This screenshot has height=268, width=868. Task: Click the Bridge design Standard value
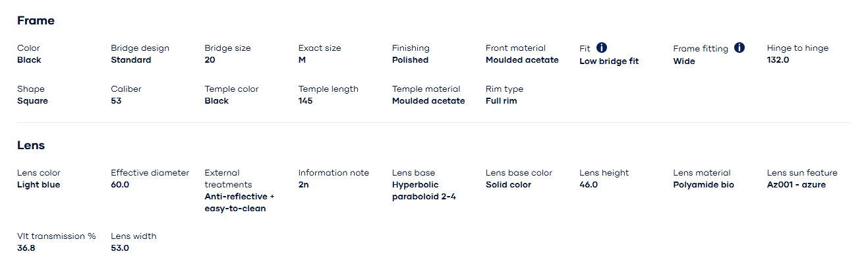tap(131, 60)
